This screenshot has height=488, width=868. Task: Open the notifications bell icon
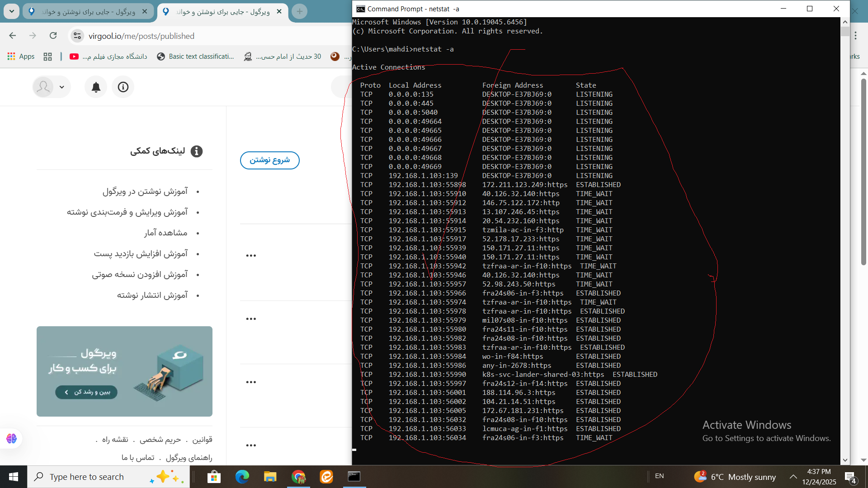click(x=96, y=87)
